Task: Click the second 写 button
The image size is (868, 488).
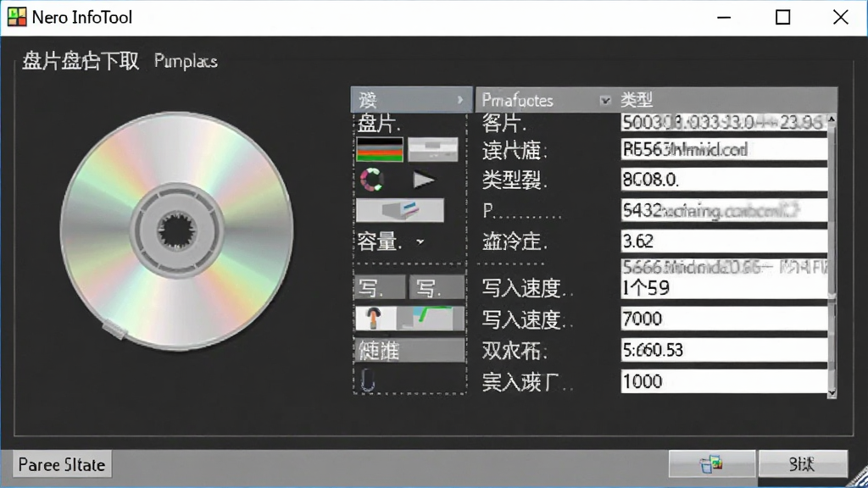Action: [x=437, y=288]
